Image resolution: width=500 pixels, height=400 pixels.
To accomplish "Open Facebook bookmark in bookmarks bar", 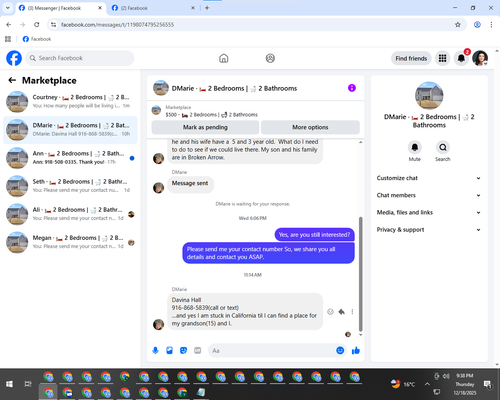I will (37, 39).
